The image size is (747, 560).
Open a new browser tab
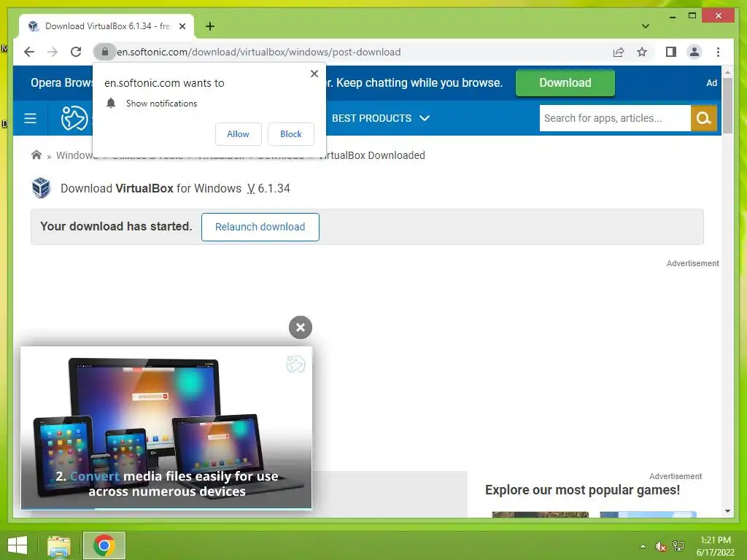[x=209, y=26]
